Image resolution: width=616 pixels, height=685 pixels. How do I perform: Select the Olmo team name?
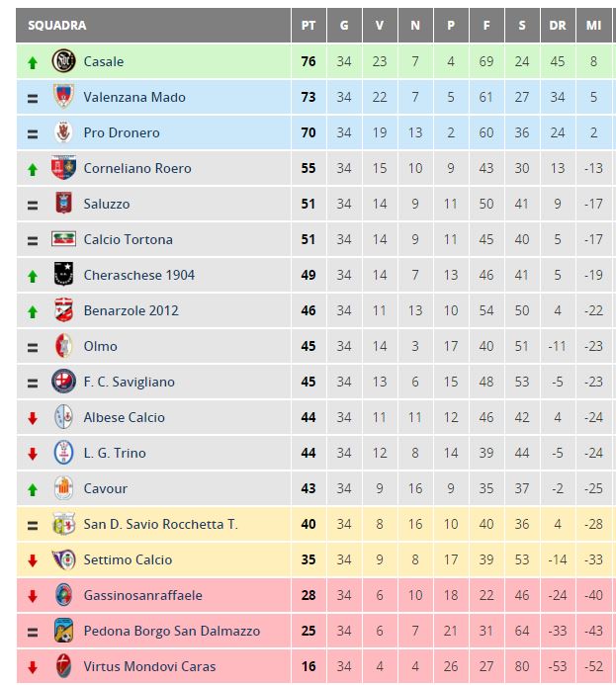101,346
